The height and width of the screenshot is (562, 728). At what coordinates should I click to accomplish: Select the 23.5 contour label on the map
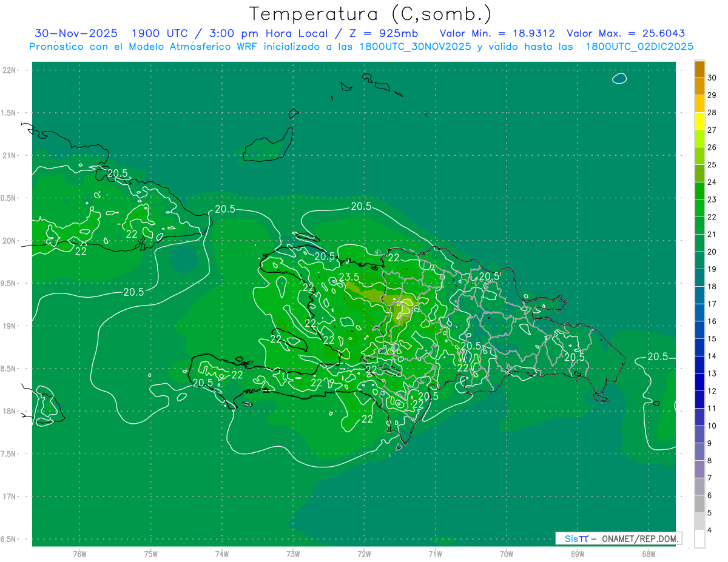pyautogui.click(x=349, y=277)
